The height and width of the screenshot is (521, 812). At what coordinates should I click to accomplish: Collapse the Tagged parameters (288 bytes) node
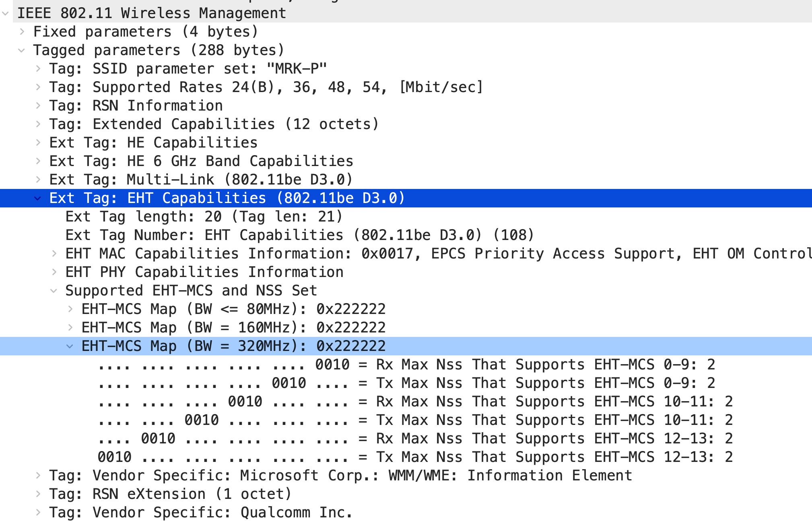tap(22, 50)
